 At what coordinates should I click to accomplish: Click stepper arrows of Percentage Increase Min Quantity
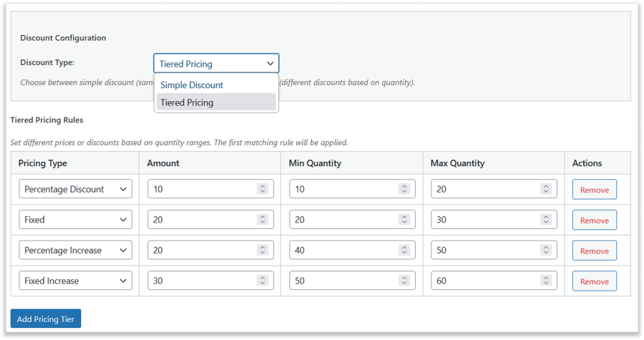coord(404,250)
